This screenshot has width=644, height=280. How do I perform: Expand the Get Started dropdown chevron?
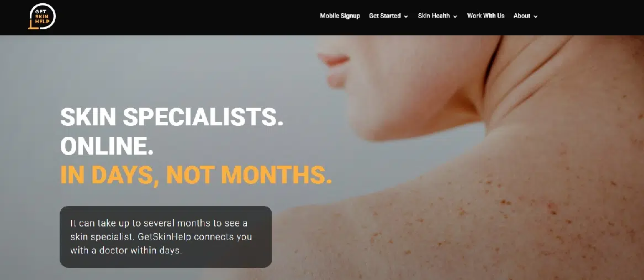406,17
